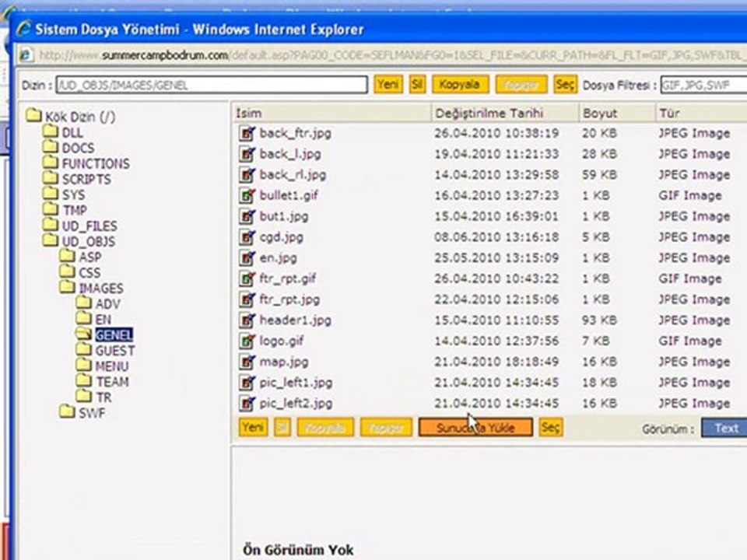Select the file name logo.gif
The height and width of the screenshot is (560, 747).
pos(282,341)
